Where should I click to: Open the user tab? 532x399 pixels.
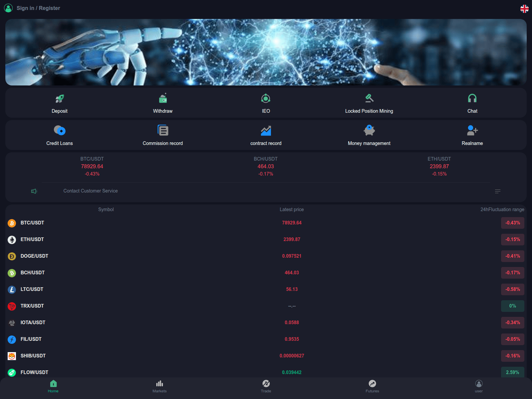[479, 386]
